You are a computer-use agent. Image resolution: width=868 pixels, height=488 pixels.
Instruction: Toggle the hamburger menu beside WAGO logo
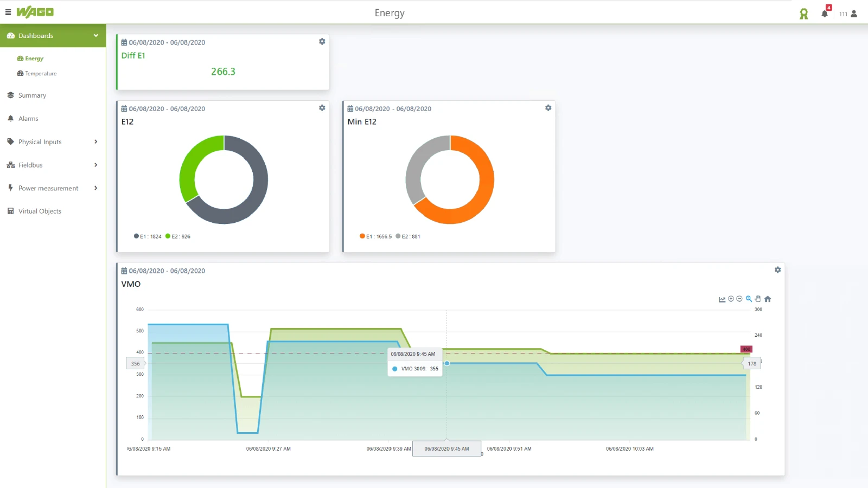pos(8,12)
